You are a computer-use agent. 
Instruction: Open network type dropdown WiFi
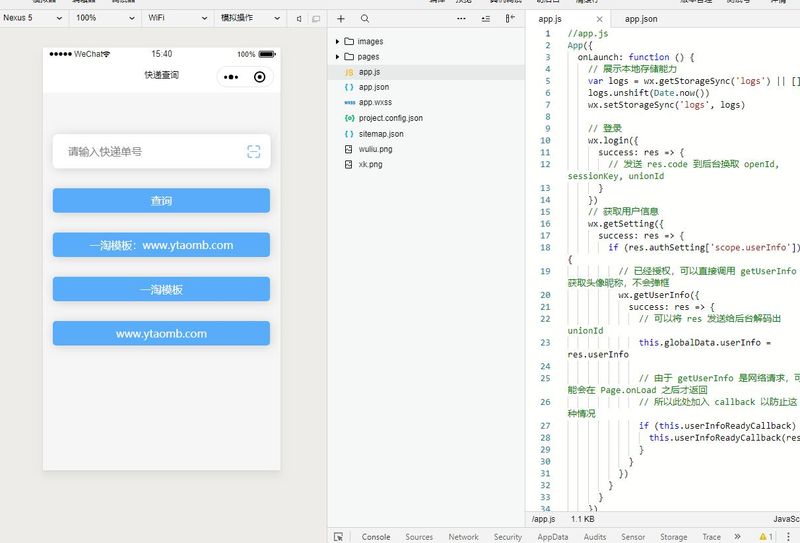pos(178,18)
